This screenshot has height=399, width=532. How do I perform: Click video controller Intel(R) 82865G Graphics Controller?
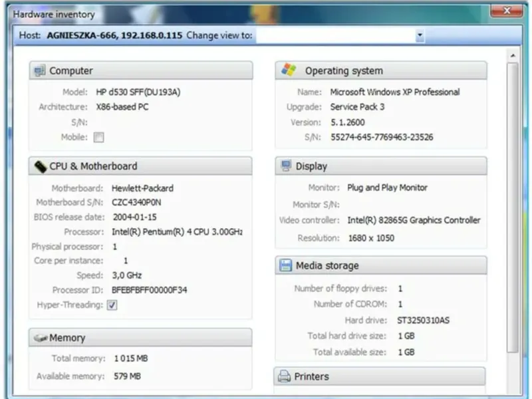click(x=414, y=220)
